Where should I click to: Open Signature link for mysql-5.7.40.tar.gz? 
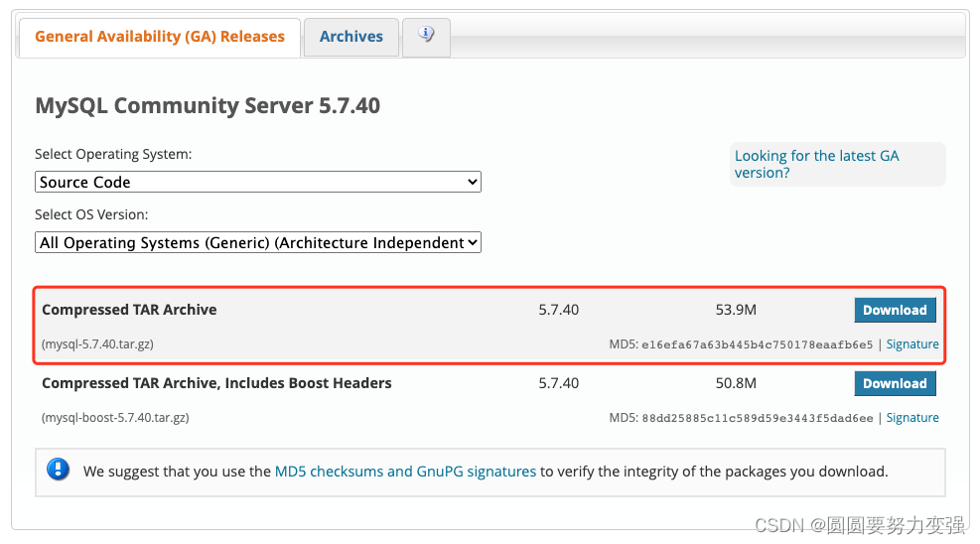click(x=912, y=344)
